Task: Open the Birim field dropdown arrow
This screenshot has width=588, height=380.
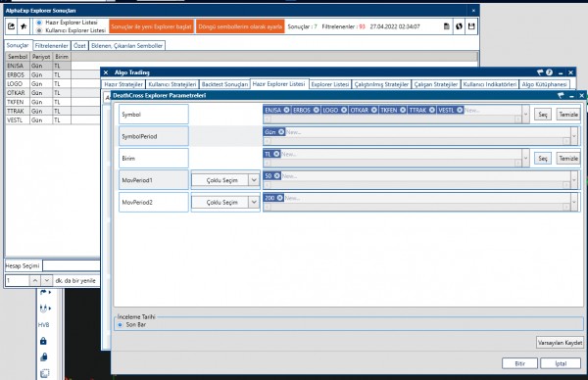Action: pyautogui.click(x=525, y=158)
